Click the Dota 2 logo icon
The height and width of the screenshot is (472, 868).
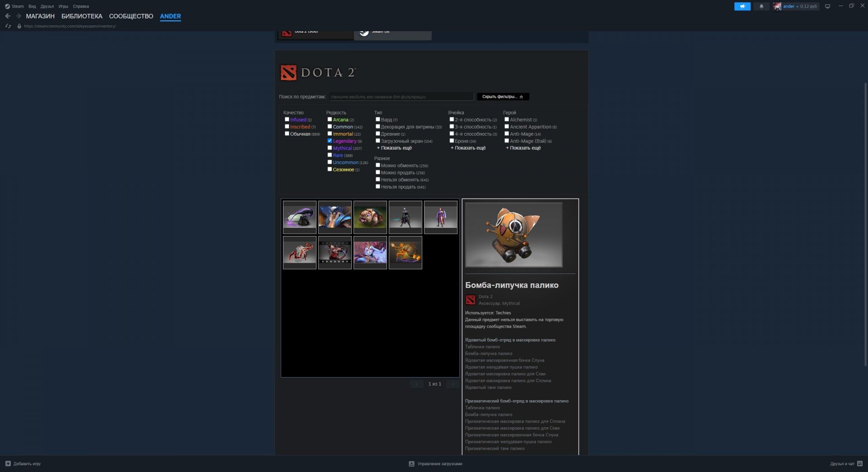click(288, 73)
